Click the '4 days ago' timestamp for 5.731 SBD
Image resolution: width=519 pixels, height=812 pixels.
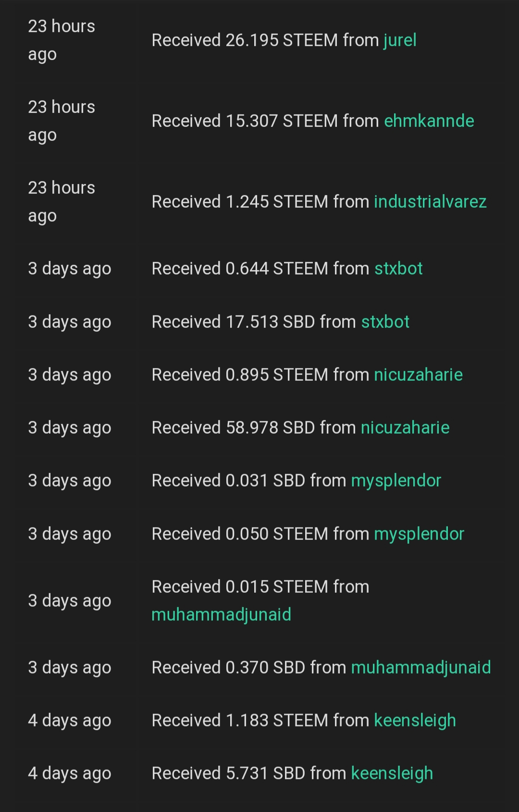tap(70, 774)
